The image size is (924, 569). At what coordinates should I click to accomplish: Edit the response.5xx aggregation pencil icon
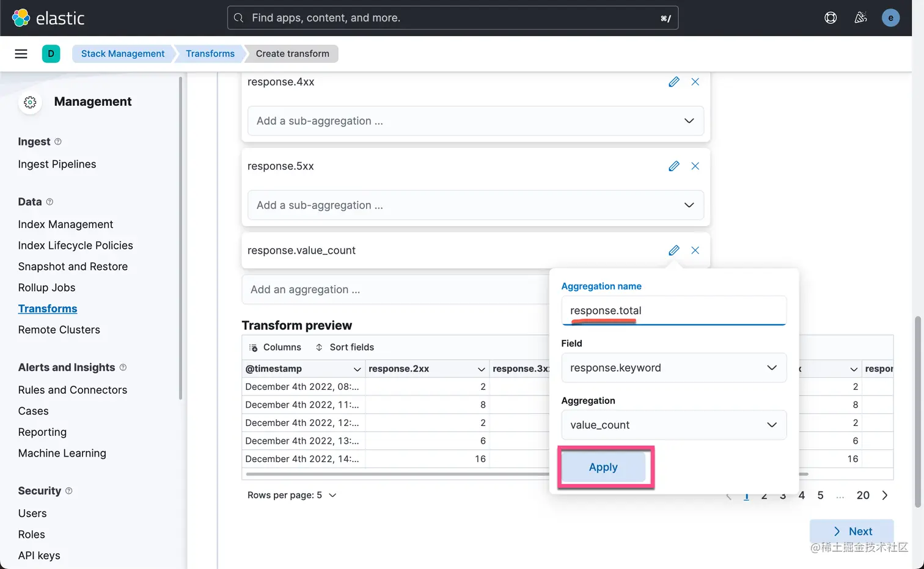point(674,166)
